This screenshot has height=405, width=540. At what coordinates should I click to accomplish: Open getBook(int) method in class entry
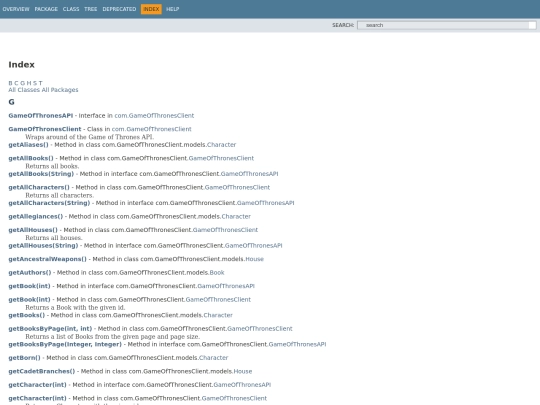(x=29, y=300)
